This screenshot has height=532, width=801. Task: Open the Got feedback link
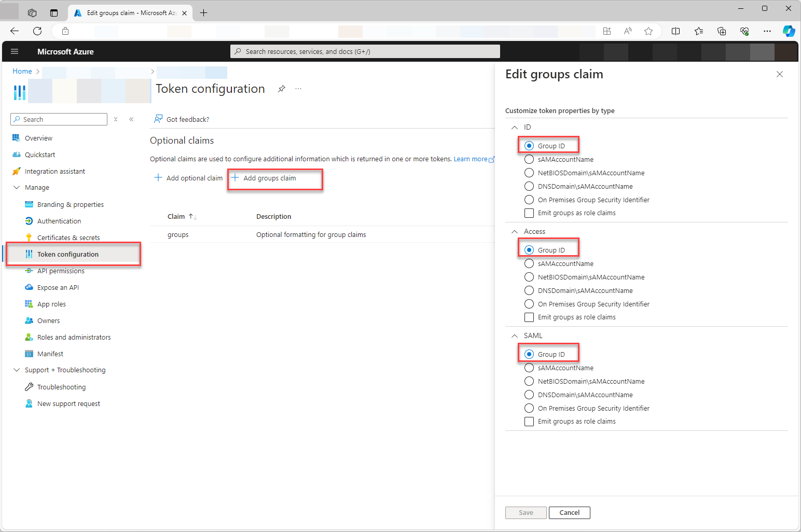[182, 119]
